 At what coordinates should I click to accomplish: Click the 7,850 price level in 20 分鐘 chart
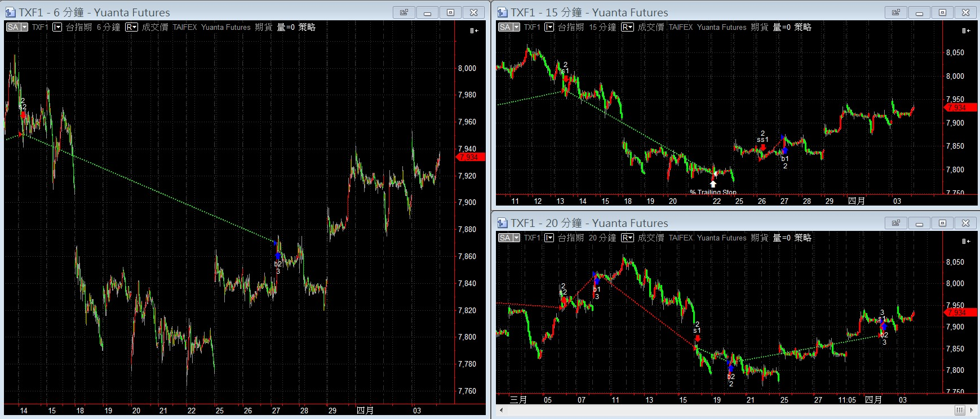955,349
